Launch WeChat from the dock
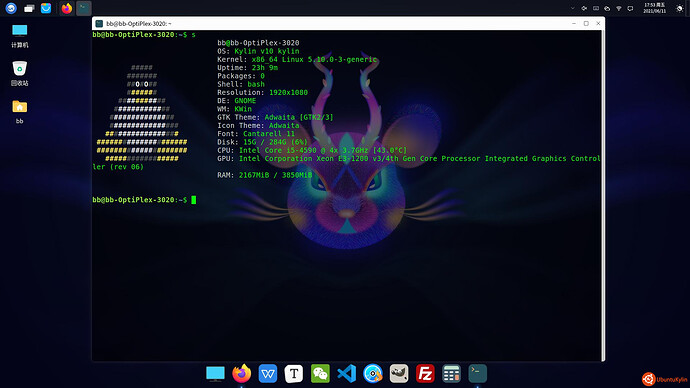The width and height of the screenshot is (690, 388). [x=320, y=373]
